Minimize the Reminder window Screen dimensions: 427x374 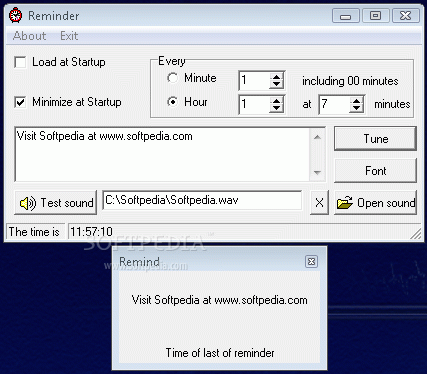pyautogui.click(x=346, y=16)
